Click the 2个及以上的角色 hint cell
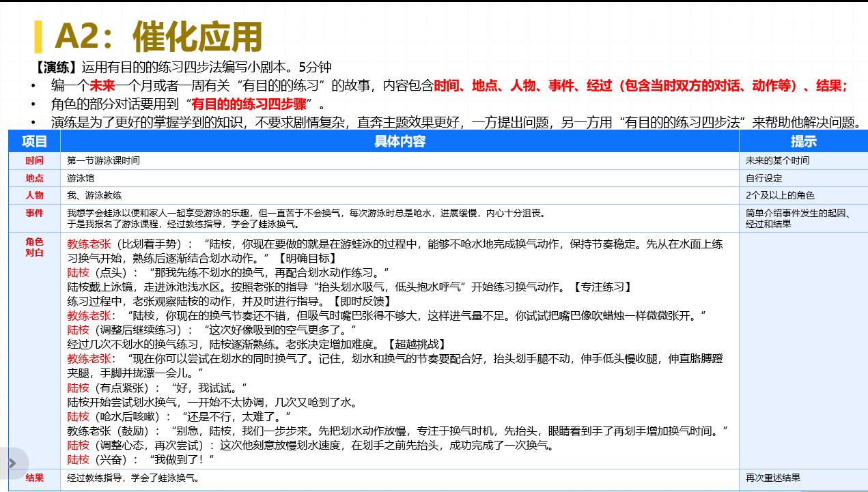The image size is (868, 492). point(780,195)
